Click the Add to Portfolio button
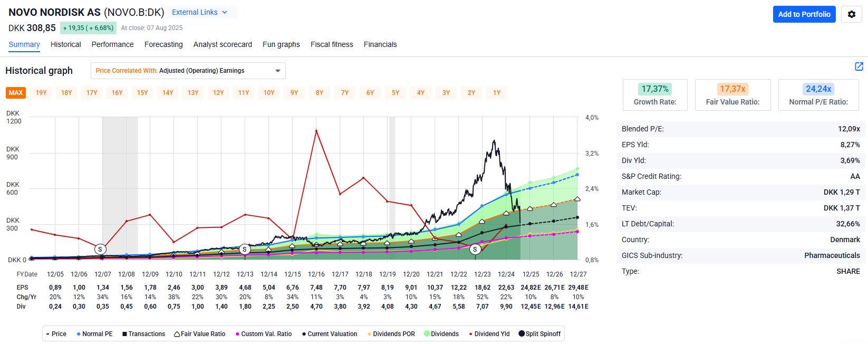Viewport: 868px width, 344px height. pyautogui.click(x=804, y=14)
